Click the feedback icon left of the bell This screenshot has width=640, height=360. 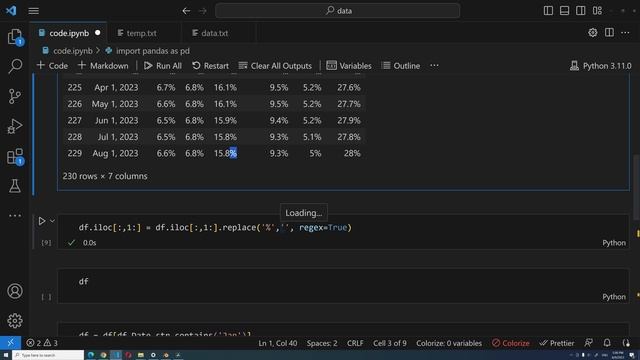click(x=589, y=343)
